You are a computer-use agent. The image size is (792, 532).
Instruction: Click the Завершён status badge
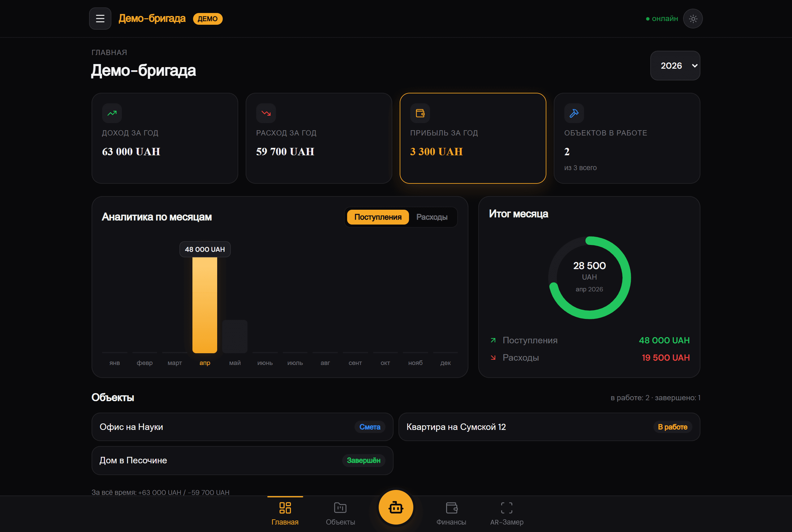(x=364, y=461)
